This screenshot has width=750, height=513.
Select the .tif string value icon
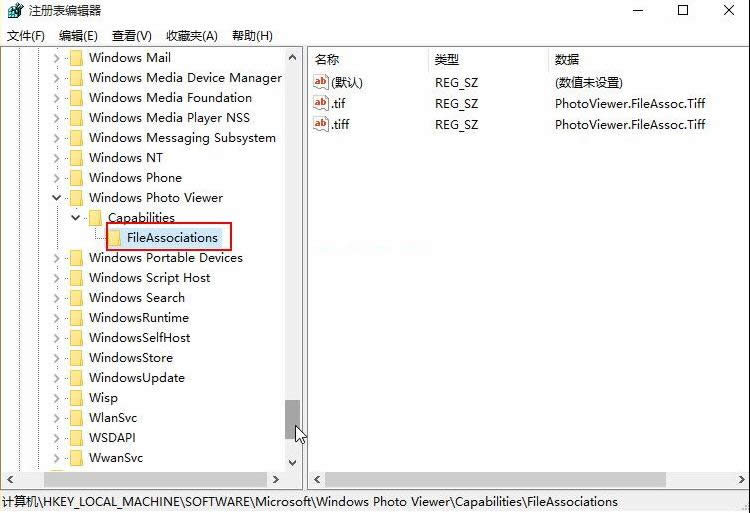(321, 103)
